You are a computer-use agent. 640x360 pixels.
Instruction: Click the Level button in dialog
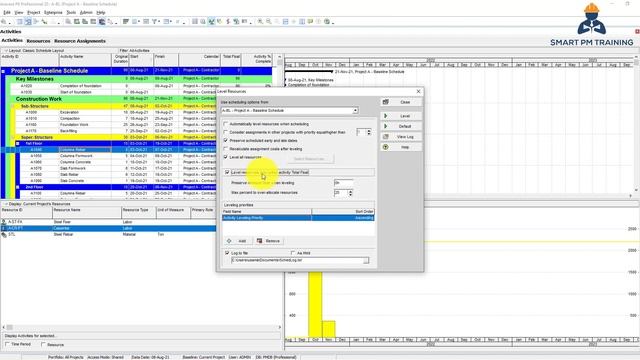401,116
